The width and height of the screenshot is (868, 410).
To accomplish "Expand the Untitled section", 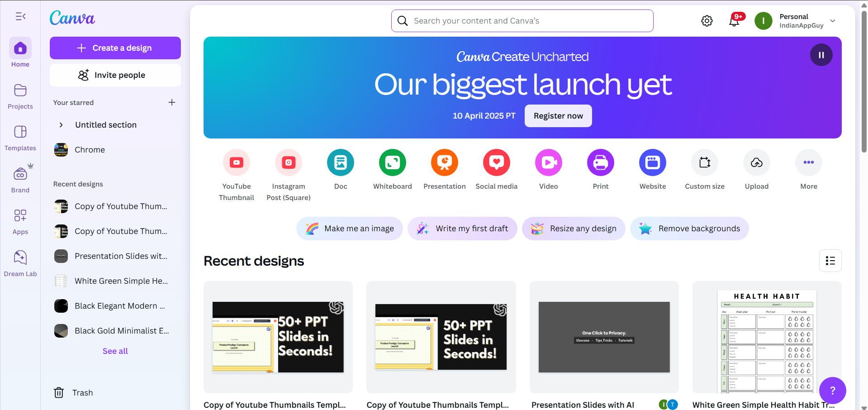I will tap(61, 125).
